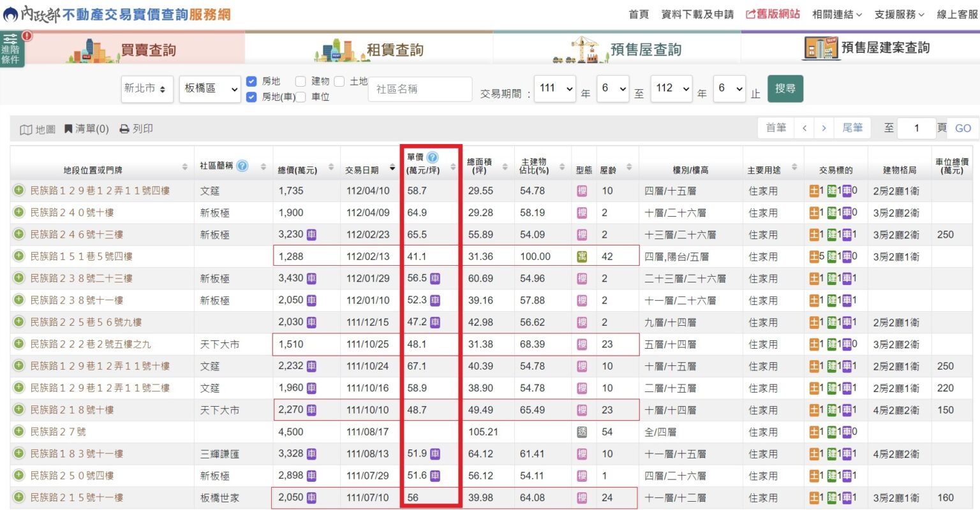Switch to the 預售屋建案查詢 tab

click(860, 48)
